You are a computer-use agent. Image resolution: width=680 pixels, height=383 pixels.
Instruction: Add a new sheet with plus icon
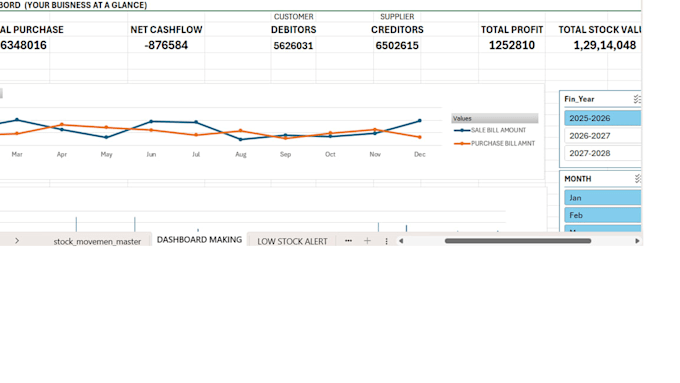(367, 241)
